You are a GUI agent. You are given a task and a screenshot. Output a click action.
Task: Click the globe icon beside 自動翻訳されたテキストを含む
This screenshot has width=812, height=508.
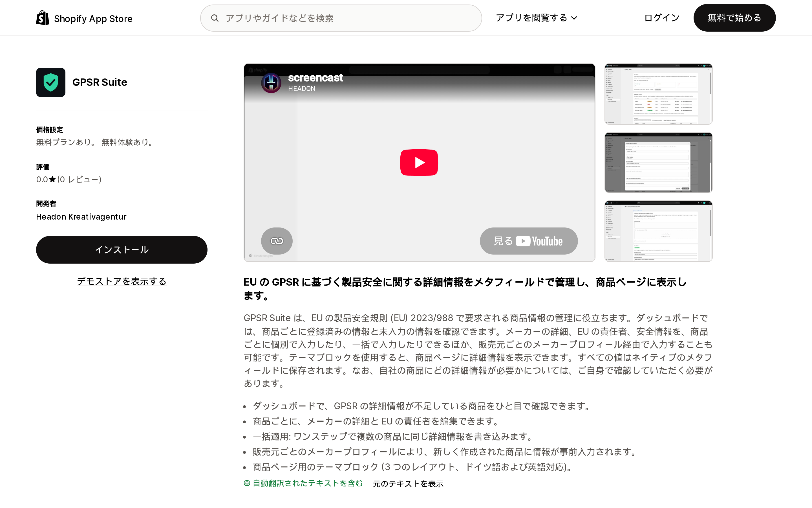pyautogui.click(x=247, y=483)
